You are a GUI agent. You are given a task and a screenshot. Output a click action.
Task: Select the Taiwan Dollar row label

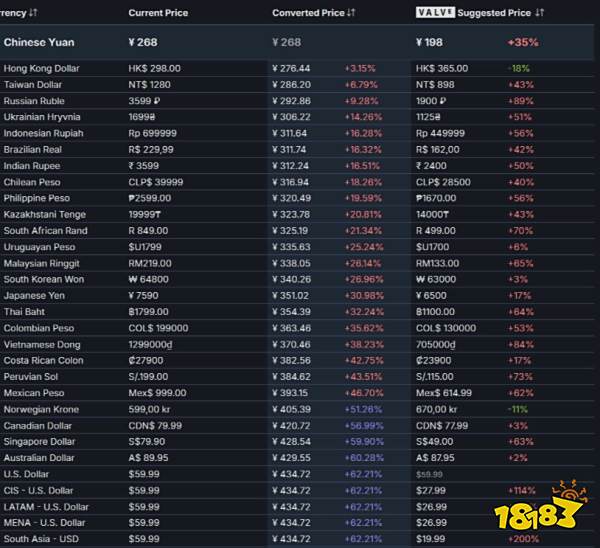click(33, 85)
